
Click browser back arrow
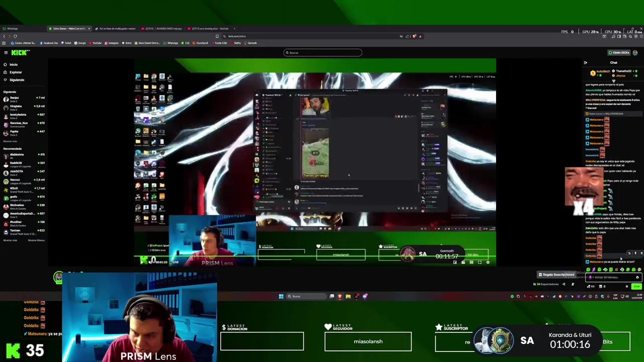pyautogui.click(x=4, y=36)
